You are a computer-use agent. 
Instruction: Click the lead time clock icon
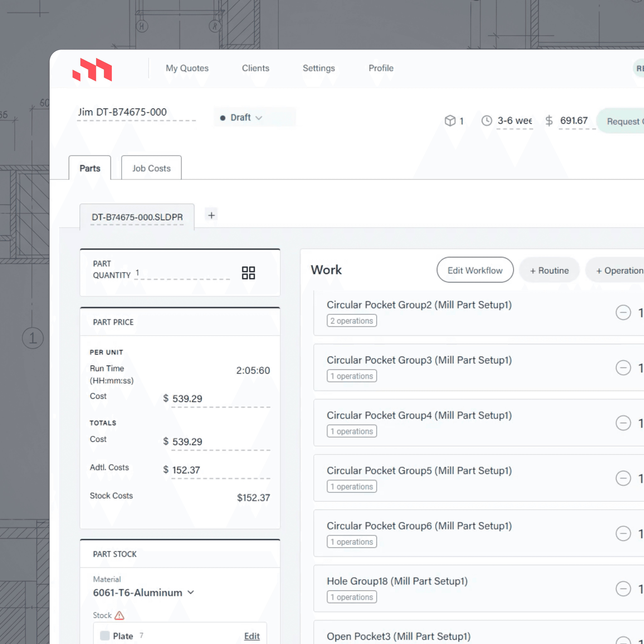pos(487,121)
